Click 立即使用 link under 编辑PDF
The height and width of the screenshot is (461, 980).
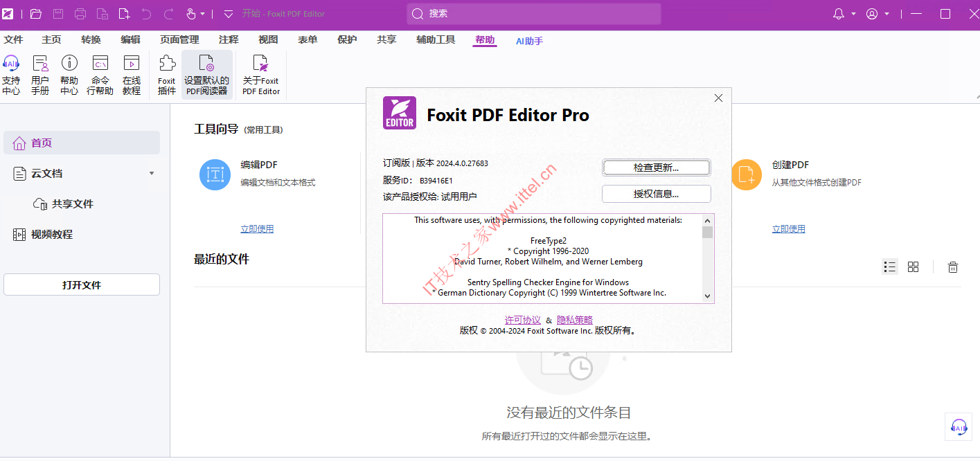tap(257, 229)
